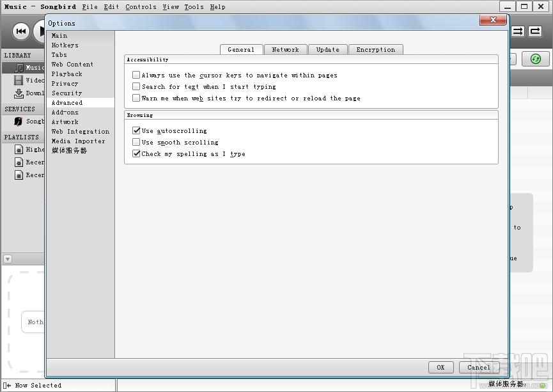Disable Use autoscrolling checkbox

coord(136,130)
